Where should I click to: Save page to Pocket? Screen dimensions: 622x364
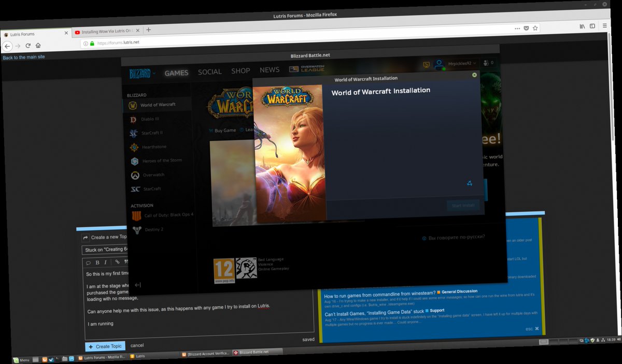[x=526, y=28]
